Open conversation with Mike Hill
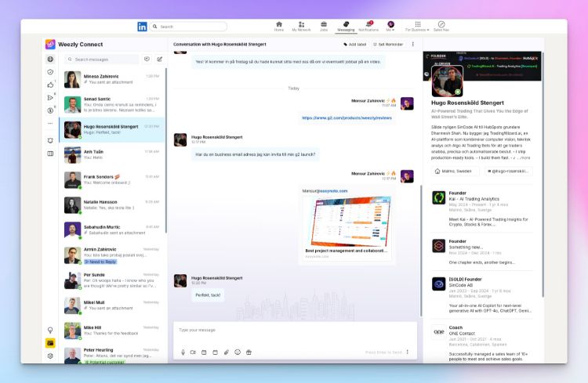The width and height of the screenshot is (588, 383). [112, 331]
